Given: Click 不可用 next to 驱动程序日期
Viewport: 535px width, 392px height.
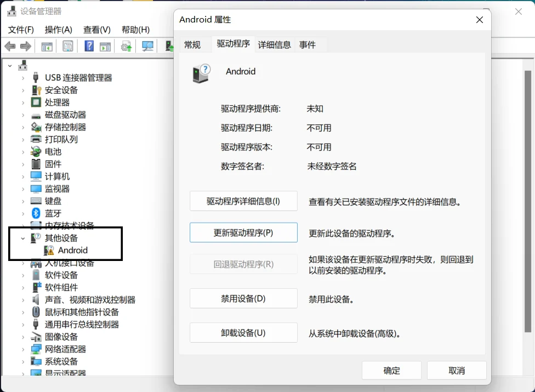Looking at the screenshot, I should click(x=319, y=128).
